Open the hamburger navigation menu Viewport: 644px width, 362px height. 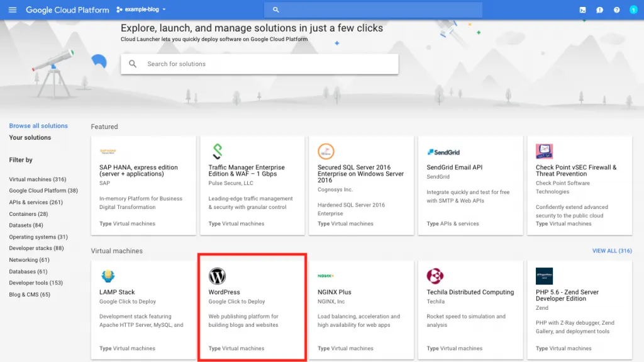coord(13,9)
